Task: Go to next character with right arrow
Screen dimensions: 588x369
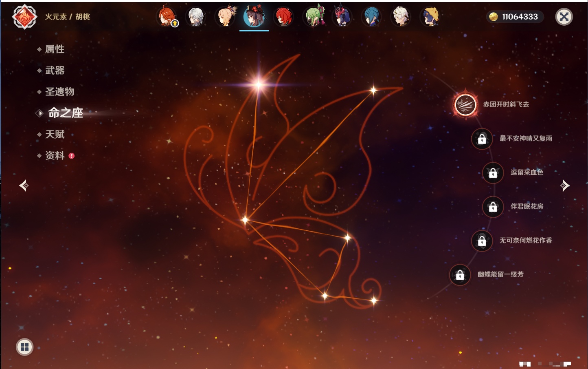Action: (x=565, y=186)
